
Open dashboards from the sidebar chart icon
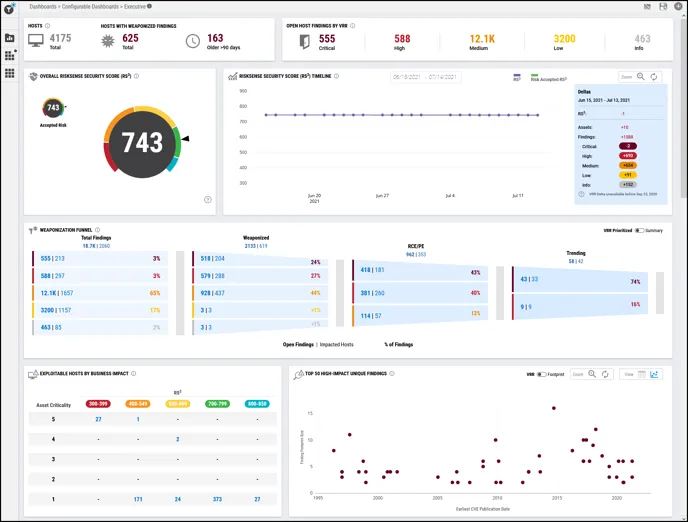coord(9,38)
